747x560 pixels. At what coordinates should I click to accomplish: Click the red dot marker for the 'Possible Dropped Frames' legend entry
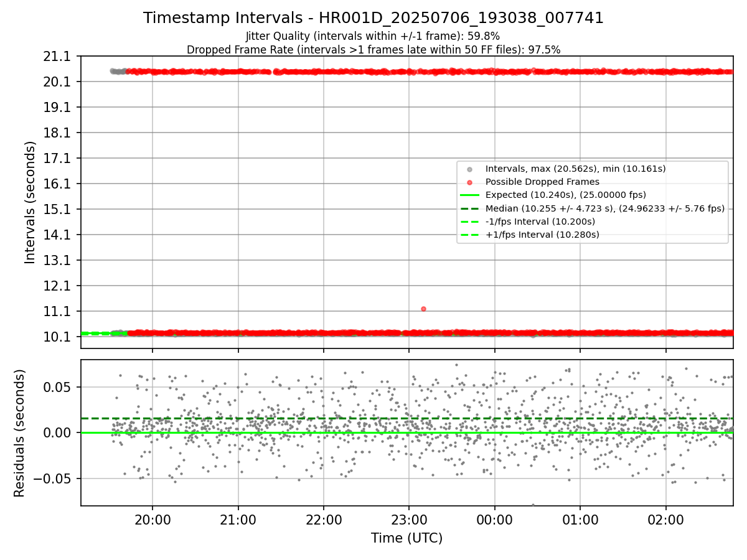pyautogui.click(x=469, y=182)
